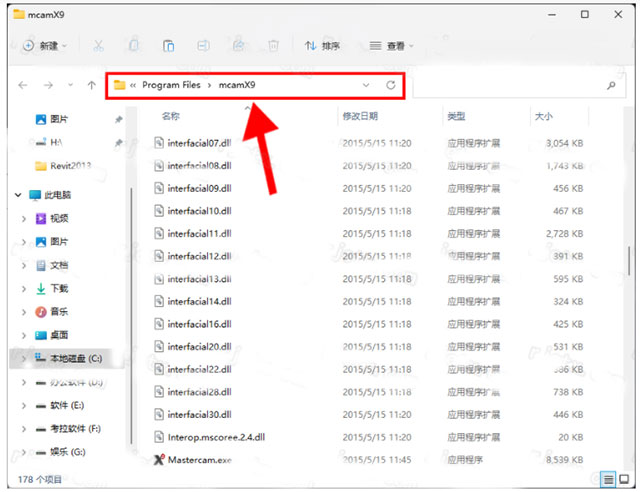Image resolution: width=640 pixels, height=492 pixels.
Task: Go up one folder level
Action: pos(91,85)
